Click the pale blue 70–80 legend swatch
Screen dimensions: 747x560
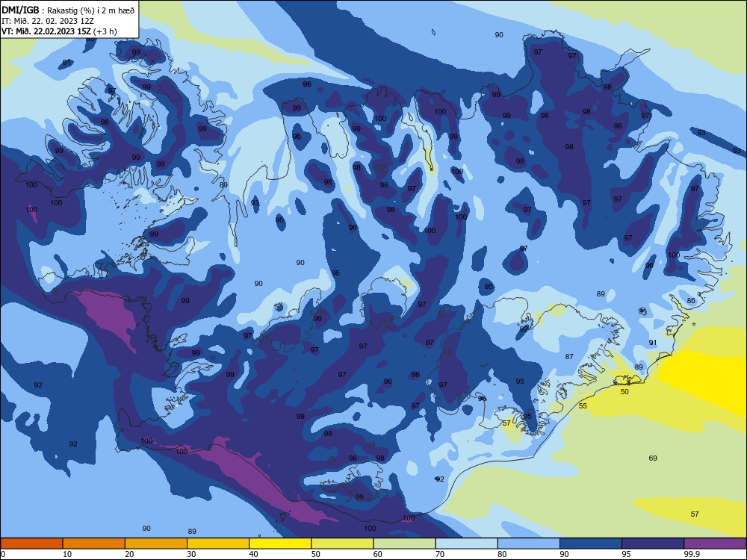pyautogui.click(x=466, y=544)
